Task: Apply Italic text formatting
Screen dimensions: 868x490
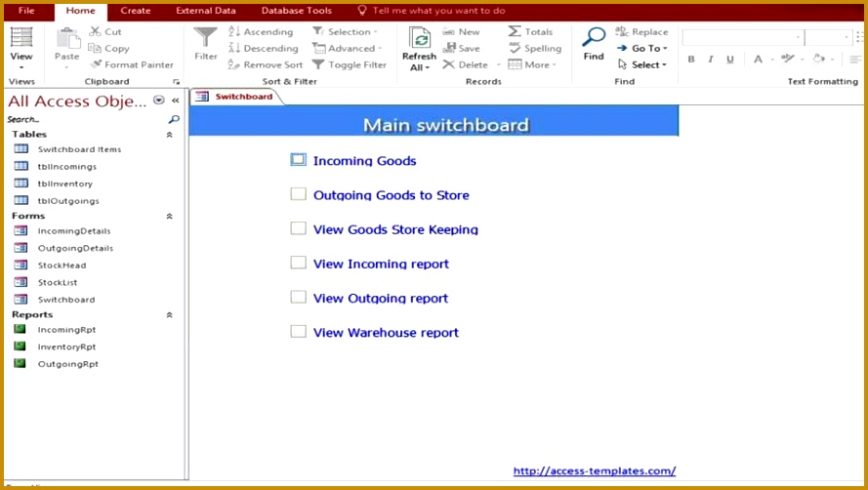Action: [x=711, y=60]
